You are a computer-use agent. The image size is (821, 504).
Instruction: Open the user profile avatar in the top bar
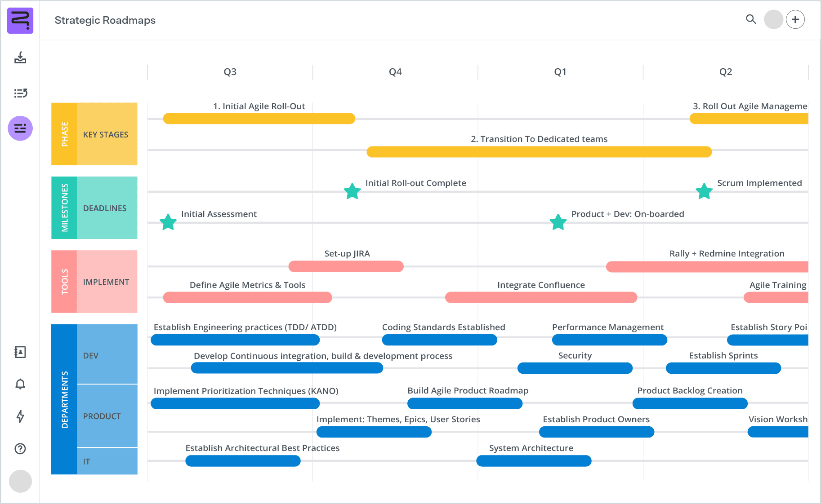pyautogui.click(x=773, y=20)
